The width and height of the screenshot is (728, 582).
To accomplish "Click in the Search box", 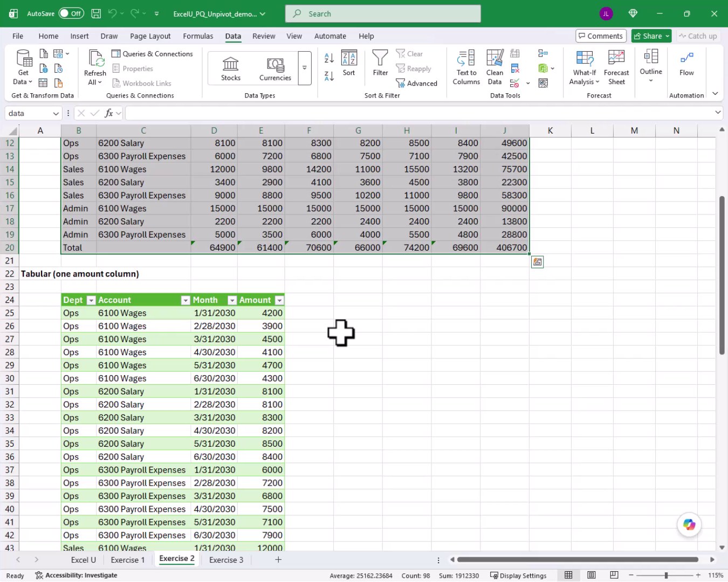I will pyautogui.click(x=383, y=13).
